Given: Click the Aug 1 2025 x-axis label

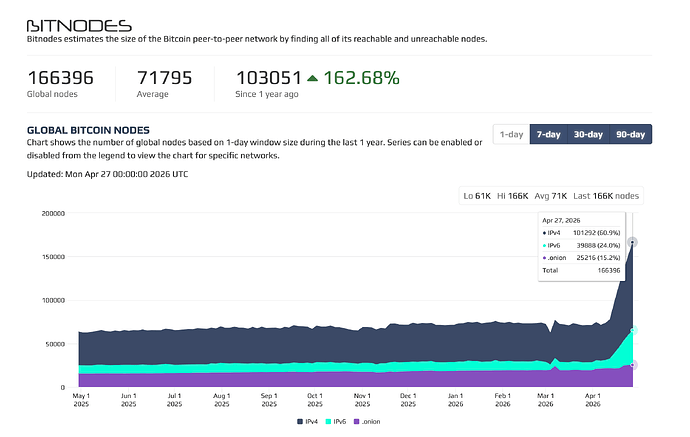Looking at the screenshot, I should click(x=222, y=400).
